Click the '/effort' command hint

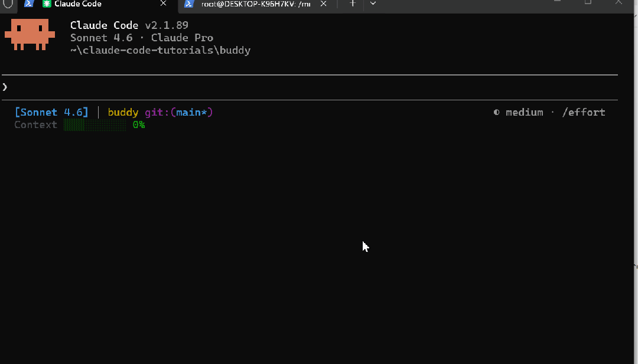click(584, 112)
